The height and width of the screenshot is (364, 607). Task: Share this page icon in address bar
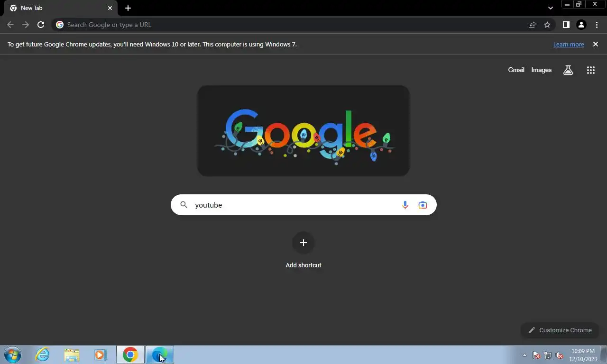point(532,25)
